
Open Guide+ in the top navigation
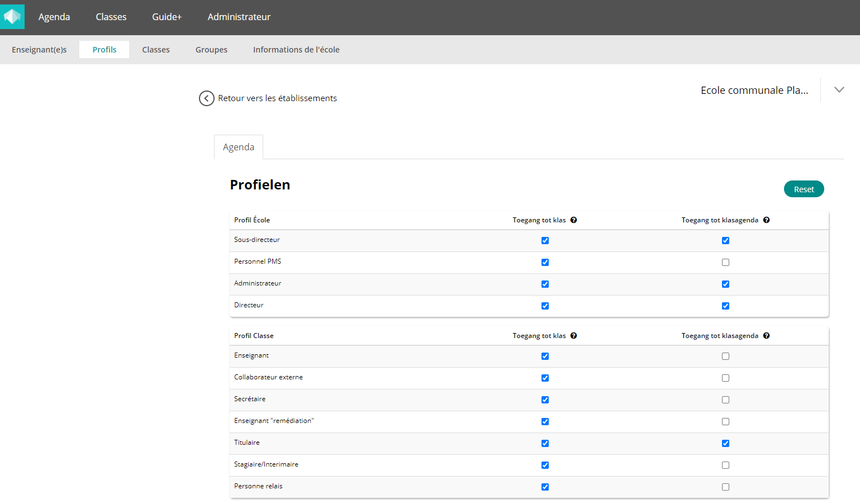[167, 17]
